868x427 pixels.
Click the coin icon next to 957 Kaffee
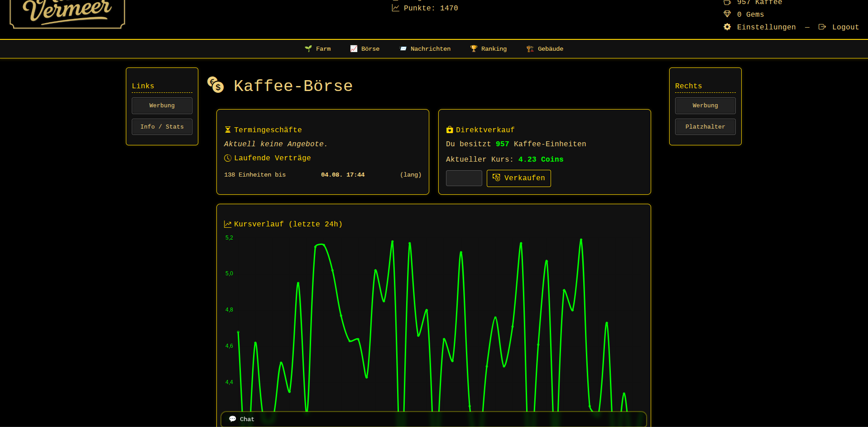pyautogui.click(x=727, y=2)
